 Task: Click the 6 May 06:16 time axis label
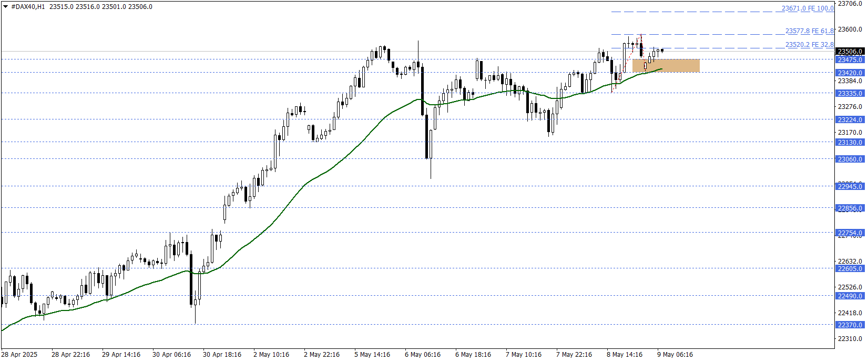pyautogui.click(x=423, y=355)
